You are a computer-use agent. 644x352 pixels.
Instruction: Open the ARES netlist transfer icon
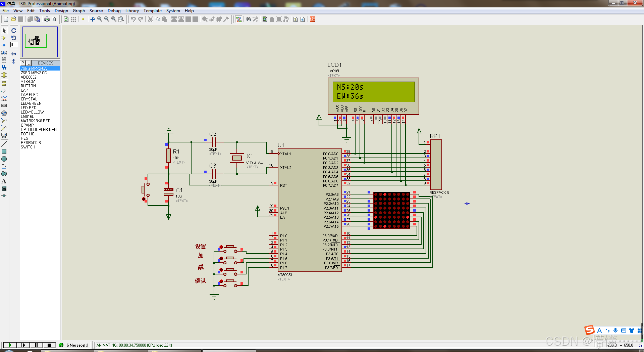[x=313, y=19]
